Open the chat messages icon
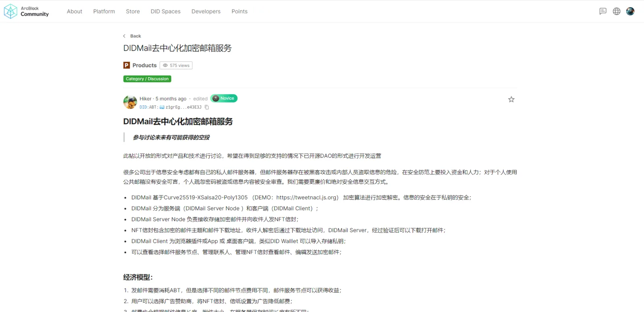The height and width of the screenshot is (312, 644). (603, 11)
